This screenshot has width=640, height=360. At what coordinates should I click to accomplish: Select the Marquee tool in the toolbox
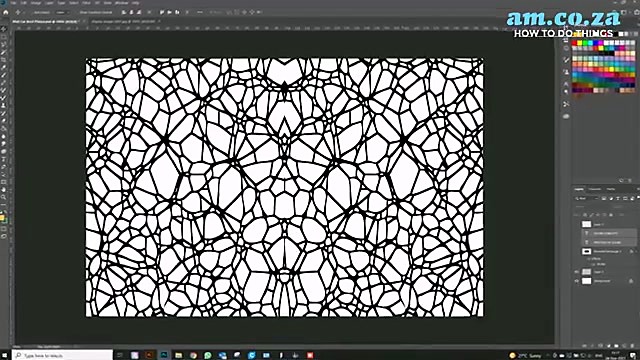click(4, 37)
